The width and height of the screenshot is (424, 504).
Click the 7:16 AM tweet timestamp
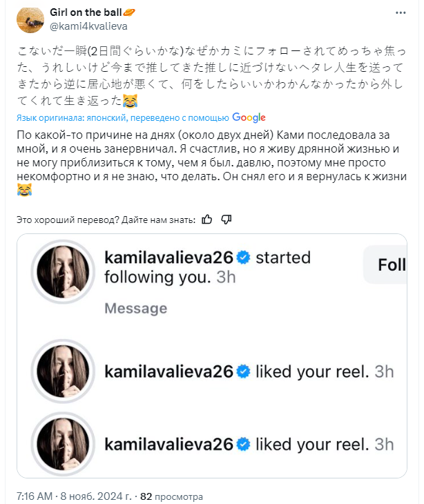tap(34, 496)
